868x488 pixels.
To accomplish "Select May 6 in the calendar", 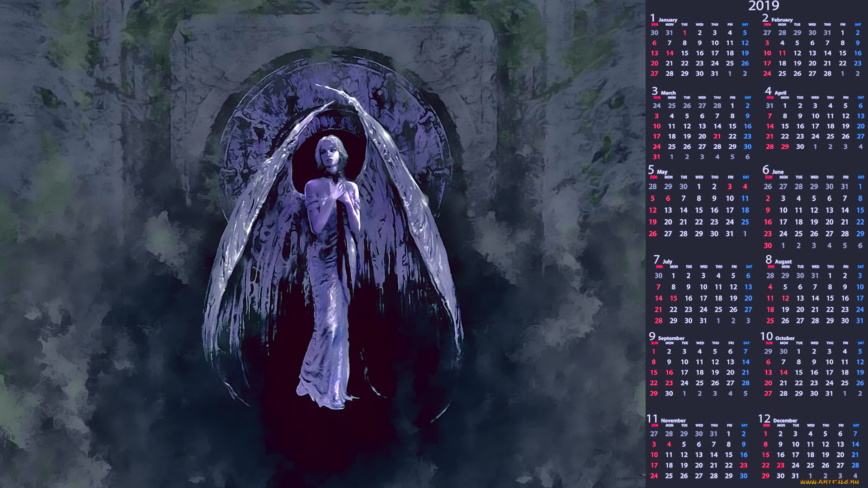I will [x=668, y=198].
